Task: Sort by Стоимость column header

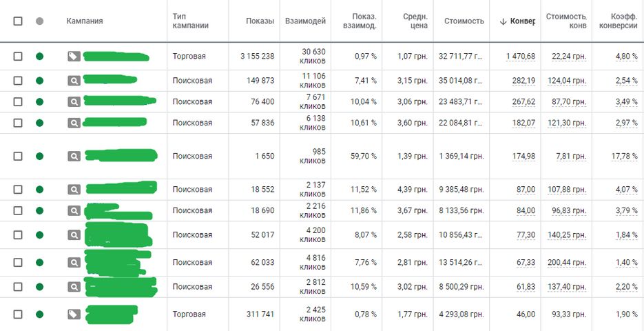Action: (464, 21)
